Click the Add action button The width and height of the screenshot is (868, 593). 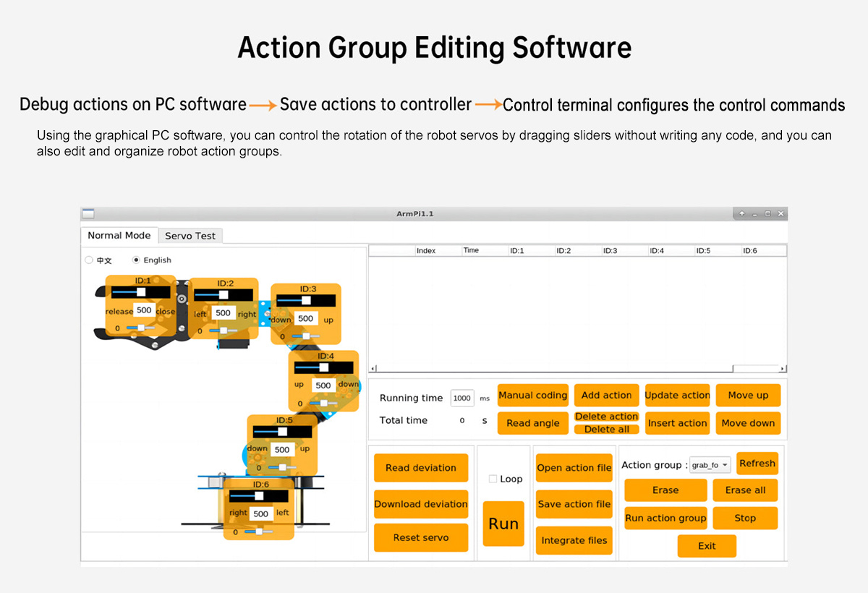pyautogui.click(x=606, y=396)
